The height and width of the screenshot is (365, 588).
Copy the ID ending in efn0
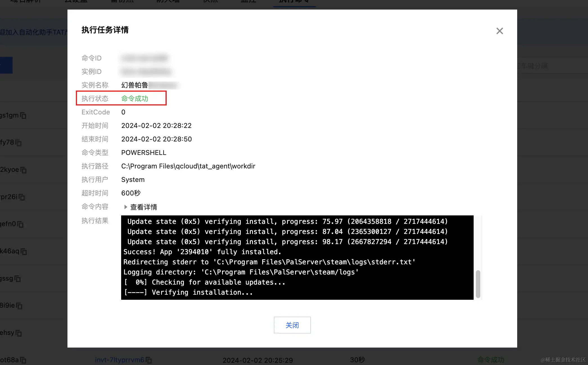[21, 224]
